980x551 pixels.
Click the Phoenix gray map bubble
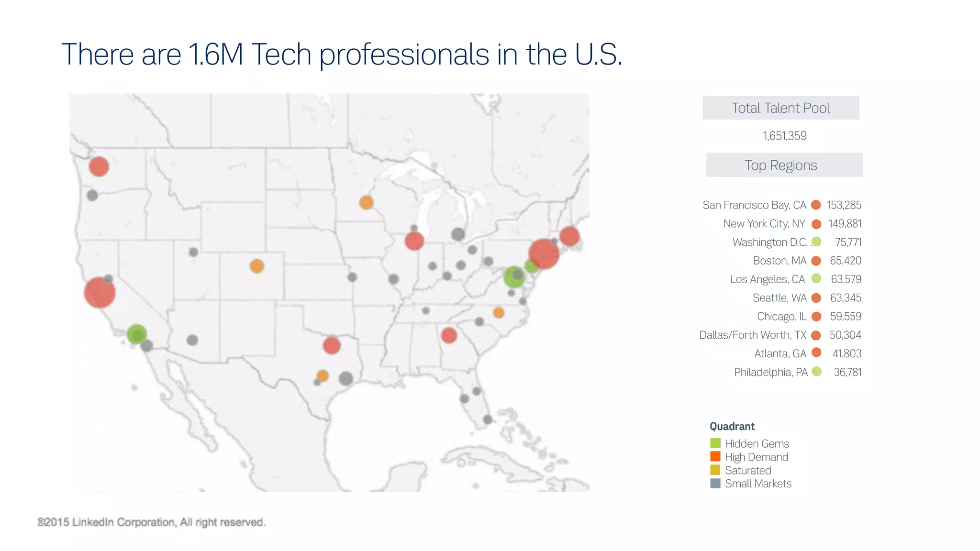click(192, 340)
